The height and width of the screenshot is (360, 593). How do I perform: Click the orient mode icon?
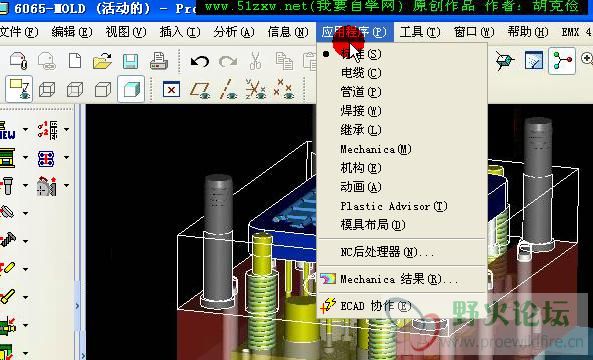(x=534, y=61)
